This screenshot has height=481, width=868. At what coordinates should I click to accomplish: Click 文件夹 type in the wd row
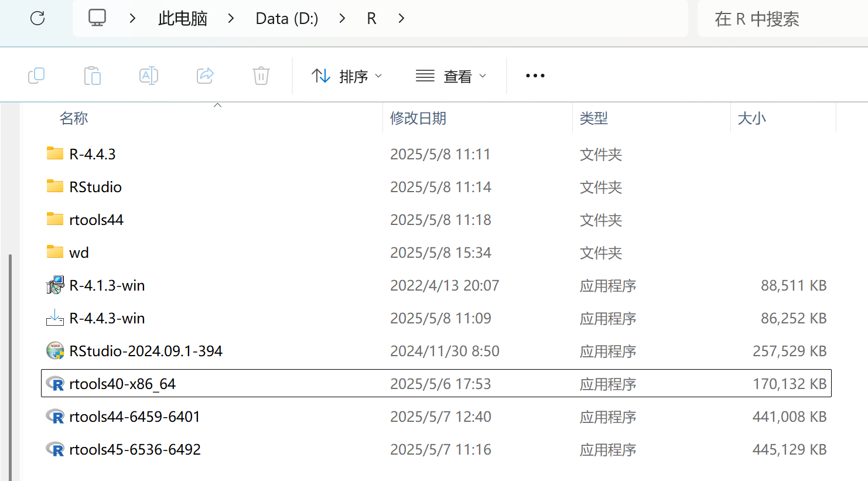pos(601,253)
